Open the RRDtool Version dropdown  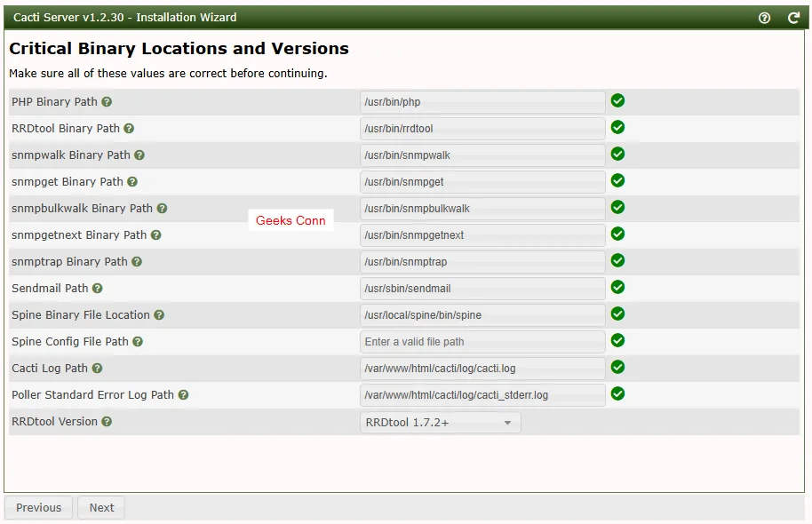(x=506, y=422)
